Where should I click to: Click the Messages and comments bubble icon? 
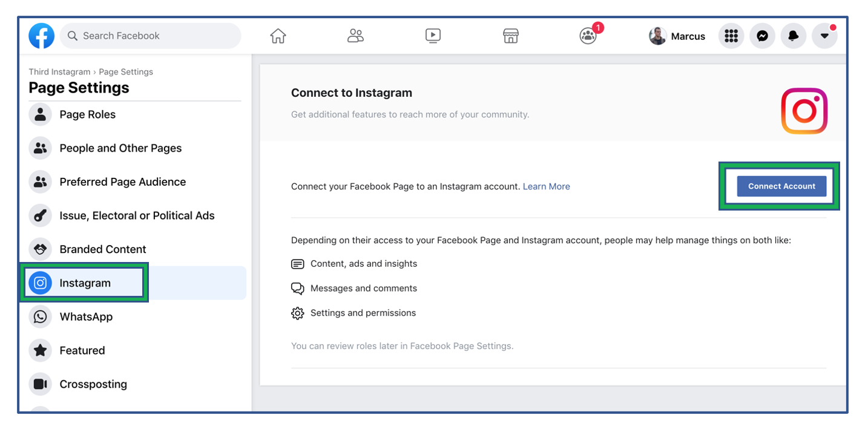(297, 289)
